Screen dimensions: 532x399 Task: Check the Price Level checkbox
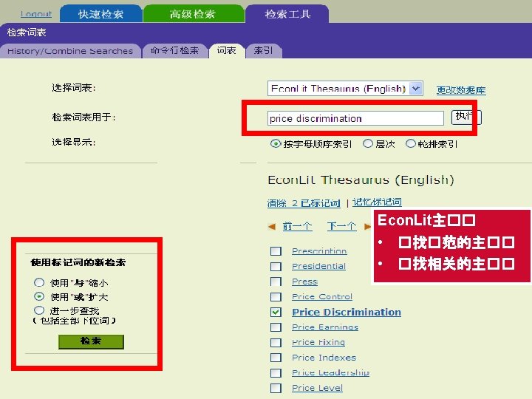(276, 388)
